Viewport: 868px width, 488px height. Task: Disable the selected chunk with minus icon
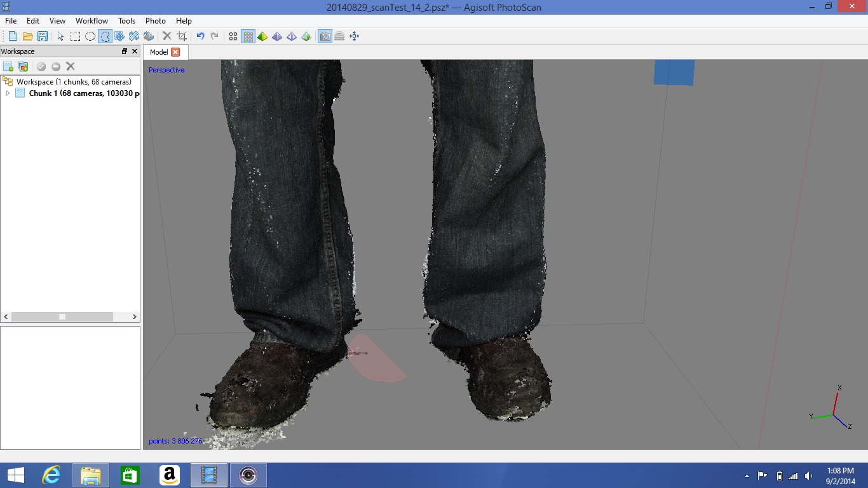coord(57,66)
